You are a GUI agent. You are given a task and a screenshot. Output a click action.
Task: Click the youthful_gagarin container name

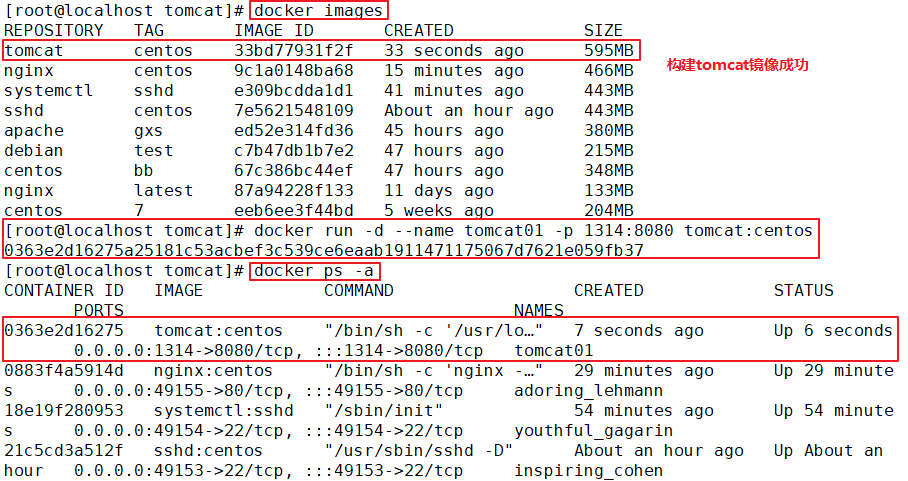pos(594,431)
